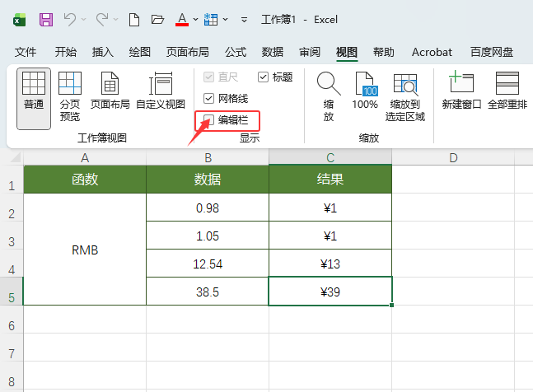This screenshot has width=533, height=392.
Task: Switch to the 绘图 tab
Action: pos(140,52)
